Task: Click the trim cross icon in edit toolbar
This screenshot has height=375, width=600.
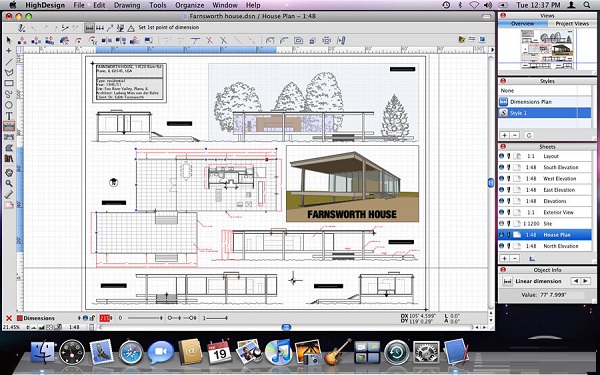Action: pyautogui.click(x=210, y=40)
